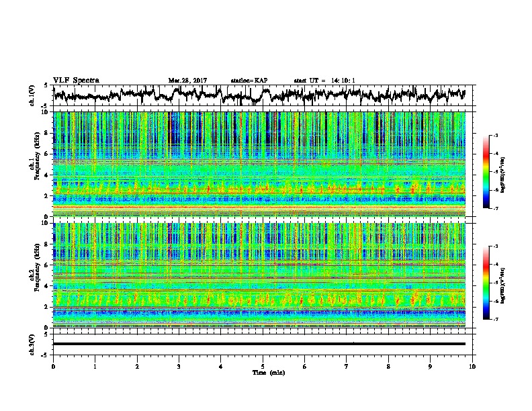
Task: Click the "9" tick on the Time axis
Action: click(430, 367)
